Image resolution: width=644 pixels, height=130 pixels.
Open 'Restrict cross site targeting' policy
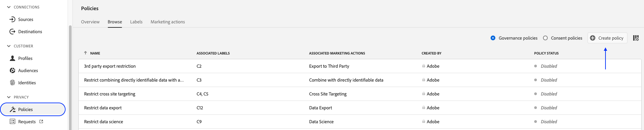(109, 94)
